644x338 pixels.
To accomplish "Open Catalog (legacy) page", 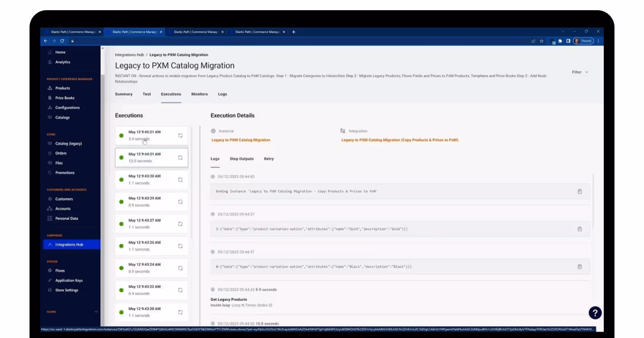I will [68, 143].
